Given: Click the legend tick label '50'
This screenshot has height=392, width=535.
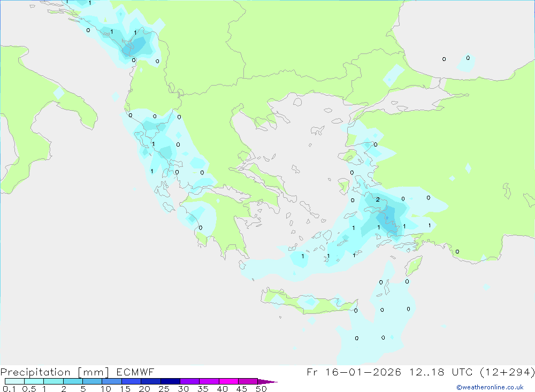Looking at the screenshot, I should 262,389.
